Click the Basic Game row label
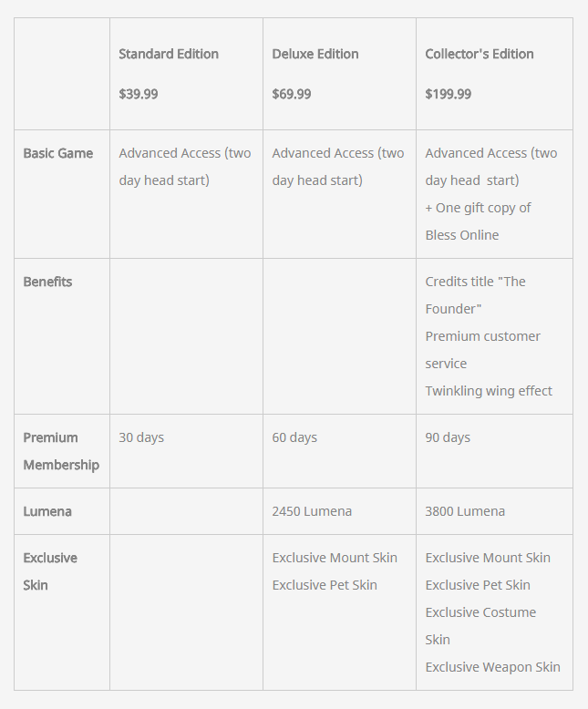588x709 pixels. (58, 153)
